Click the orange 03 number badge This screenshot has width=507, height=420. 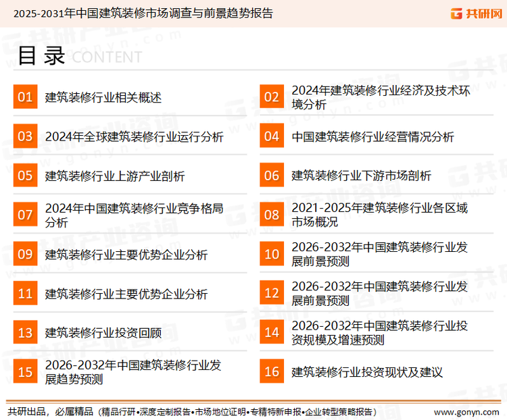pyautogui.click(x=25, y=136)
